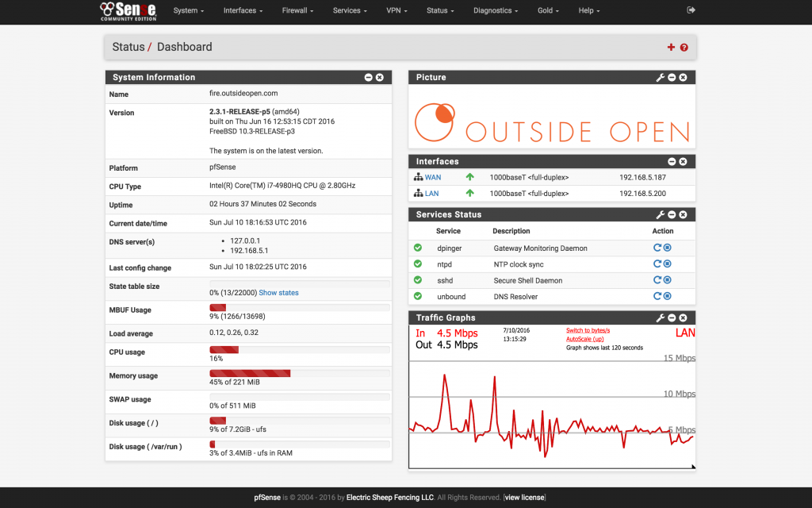This screenshot has width=812, height=508.
Task: Open the Gold dropdown menu
Action: pyautogui.click(x=548, y=10)
